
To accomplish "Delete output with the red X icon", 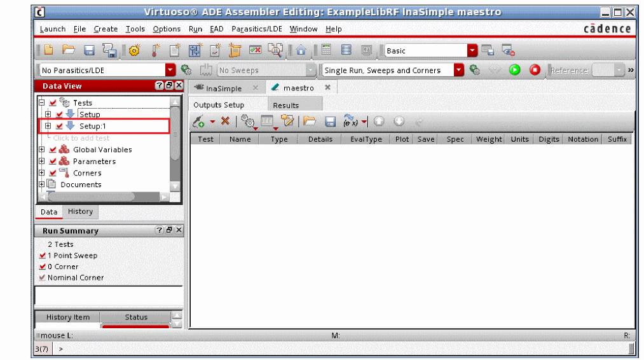I will point(225,121).
